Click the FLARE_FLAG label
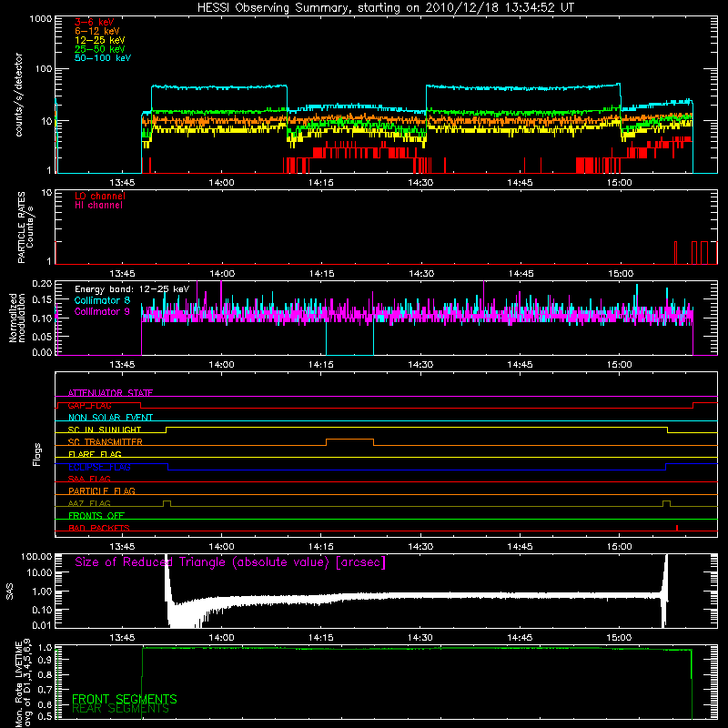Viewport: 728px width, 728px height. (95, 454)
